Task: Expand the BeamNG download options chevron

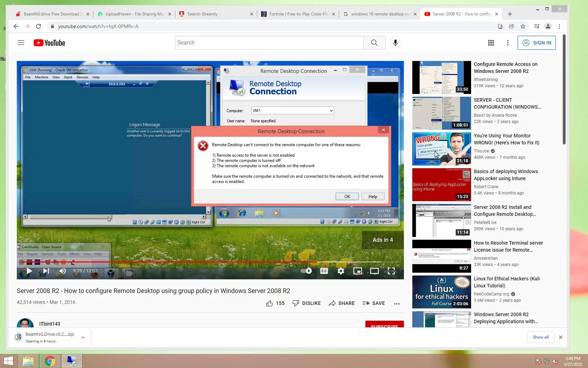Action: (83, 337)
